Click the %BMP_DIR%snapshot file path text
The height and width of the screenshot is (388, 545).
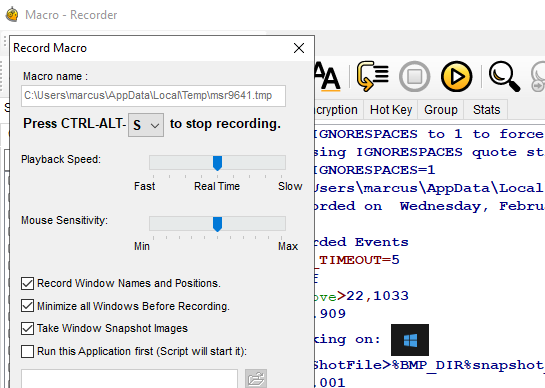[x=468, y=365]
